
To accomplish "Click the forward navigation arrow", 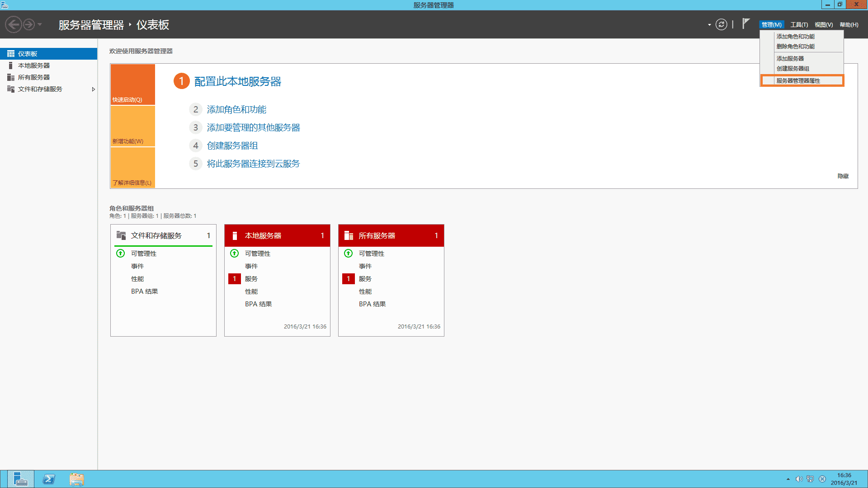I will tap(29, 24).
